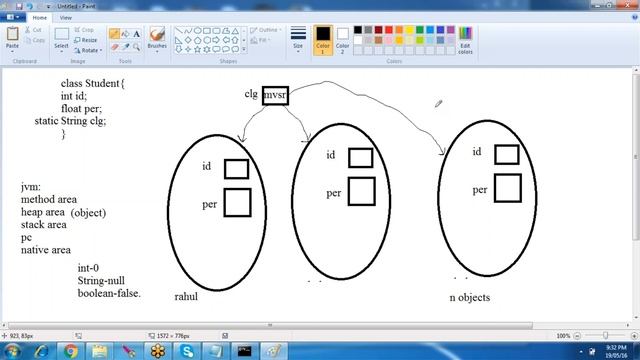This screenshot has width=640, height=360.
Task: Choose the purple color swatch
Action: (x=451, y=30)
